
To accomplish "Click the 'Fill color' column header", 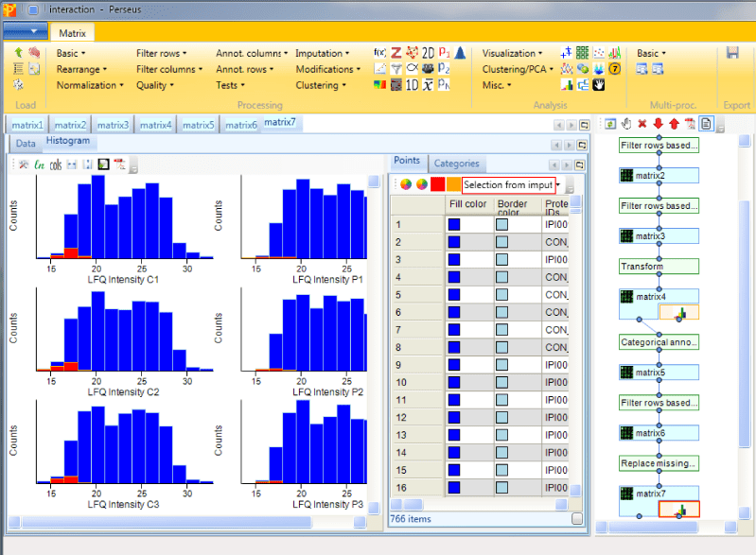I will point(468,205).
